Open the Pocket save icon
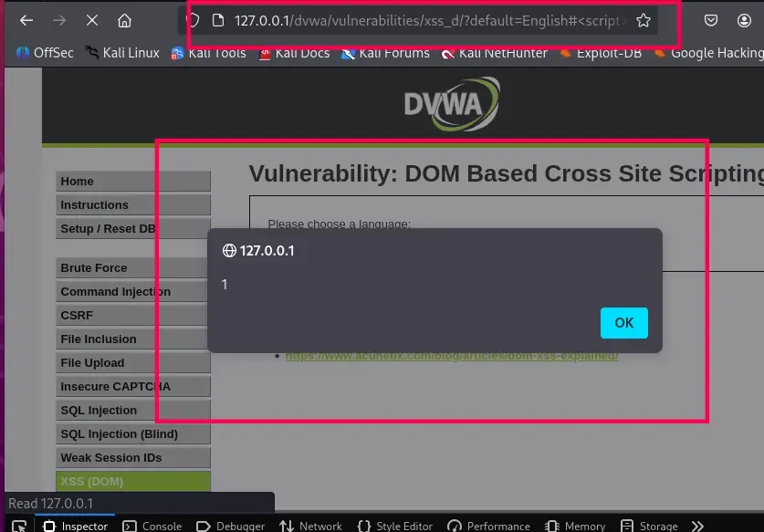This screenshot has height=532, width=764. point(711,20)
